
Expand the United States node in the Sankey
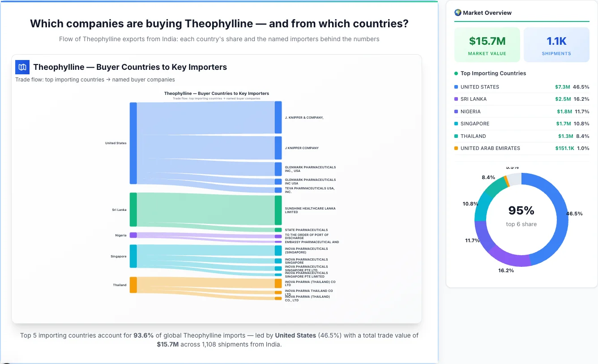coord(132,143)
